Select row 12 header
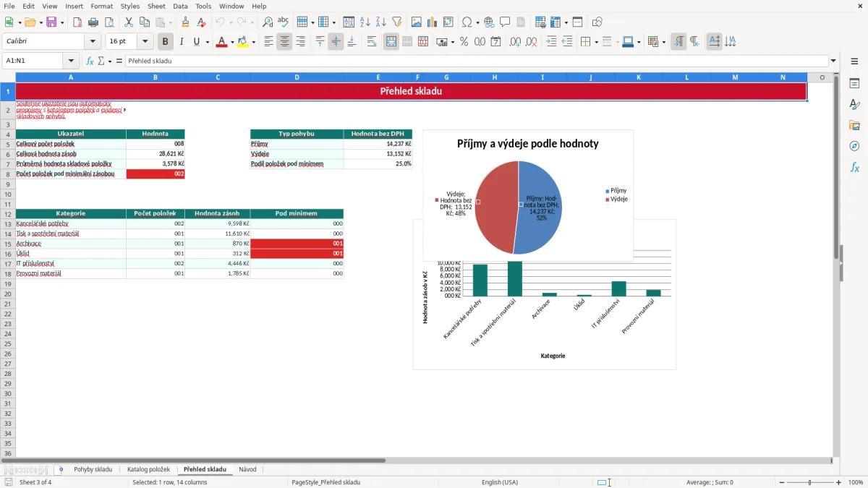This screenshot has width=868, height=488. click(x=8, y=213)
